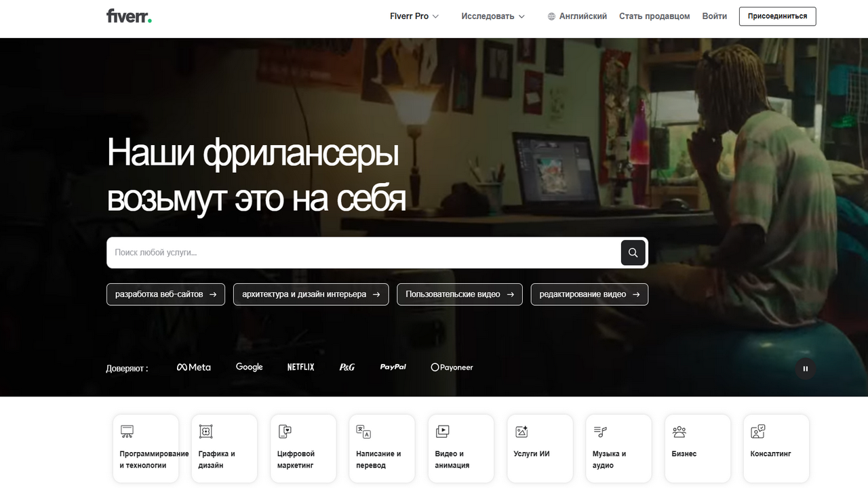Open the Video and Animation category icon

click(x=442, y=432)
